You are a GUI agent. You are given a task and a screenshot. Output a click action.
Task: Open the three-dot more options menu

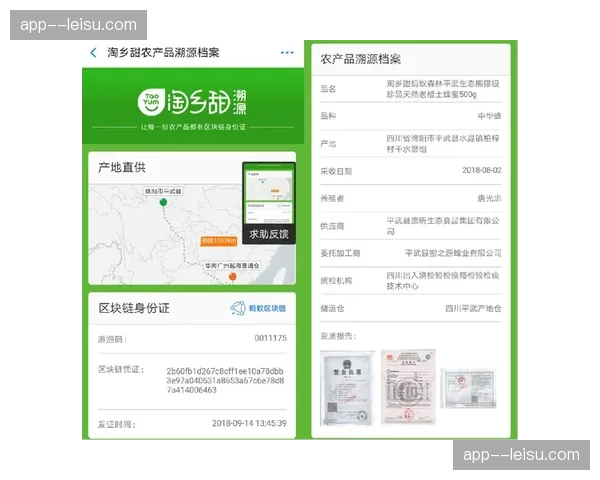(x=287, y=53)
